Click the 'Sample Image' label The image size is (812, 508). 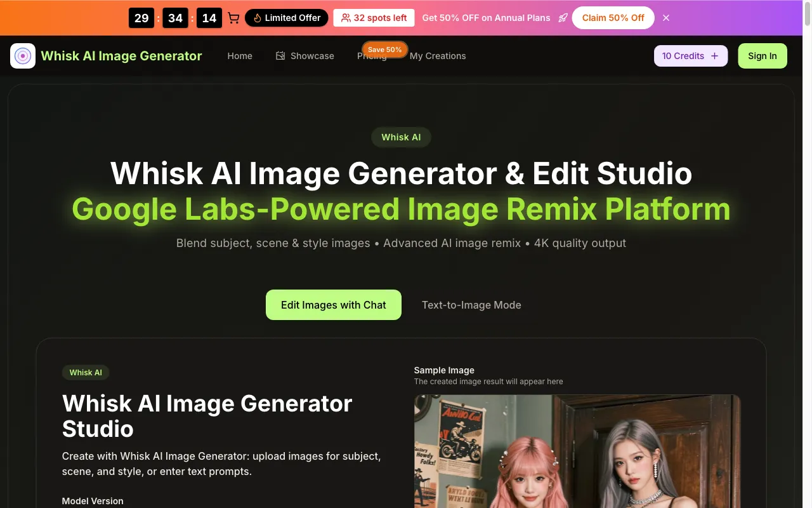click(444, 370)
